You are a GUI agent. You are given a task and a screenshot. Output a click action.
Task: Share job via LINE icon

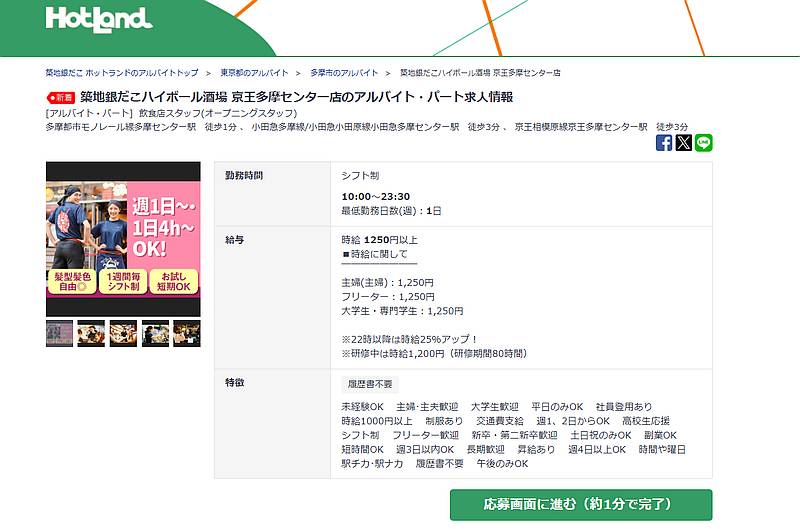click(x=704, y=143)
